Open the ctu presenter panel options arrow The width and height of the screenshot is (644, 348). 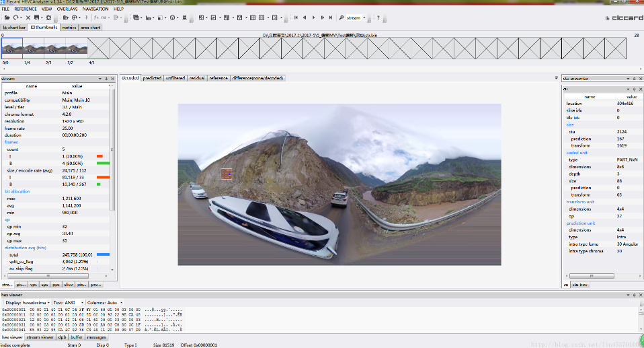tap(628, 79)
